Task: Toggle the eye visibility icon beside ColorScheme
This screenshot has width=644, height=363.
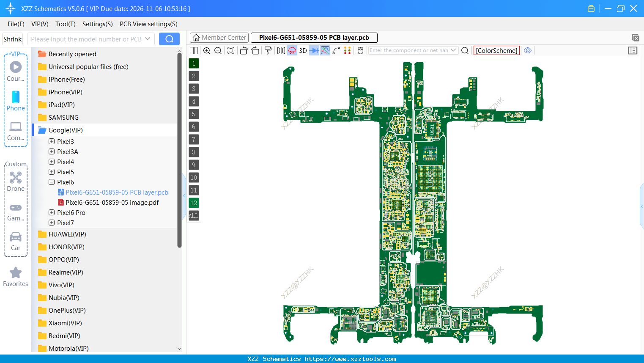Action: pos(528,50)
